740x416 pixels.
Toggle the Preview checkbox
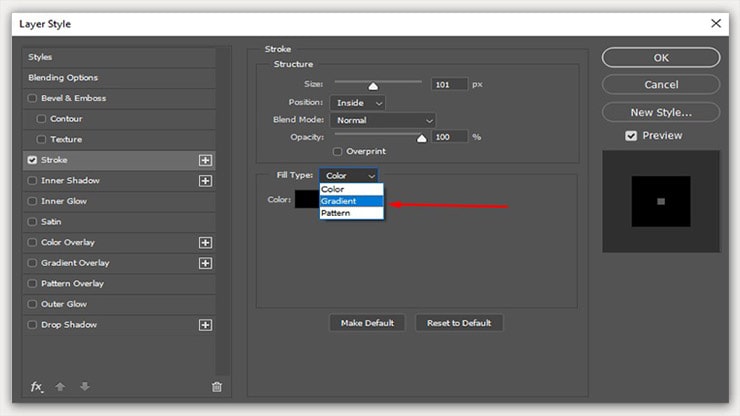click(631, 136)
